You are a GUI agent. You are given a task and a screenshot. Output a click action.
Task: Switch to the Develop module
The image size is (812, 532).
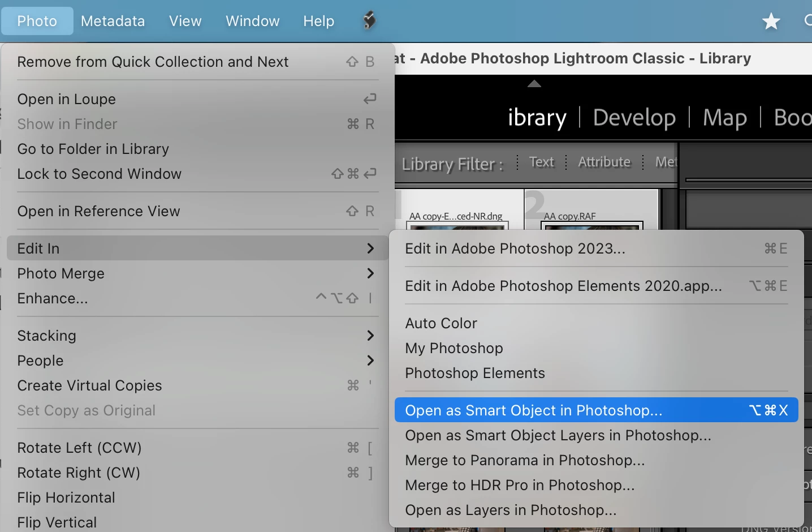click(x=634, y=118)
